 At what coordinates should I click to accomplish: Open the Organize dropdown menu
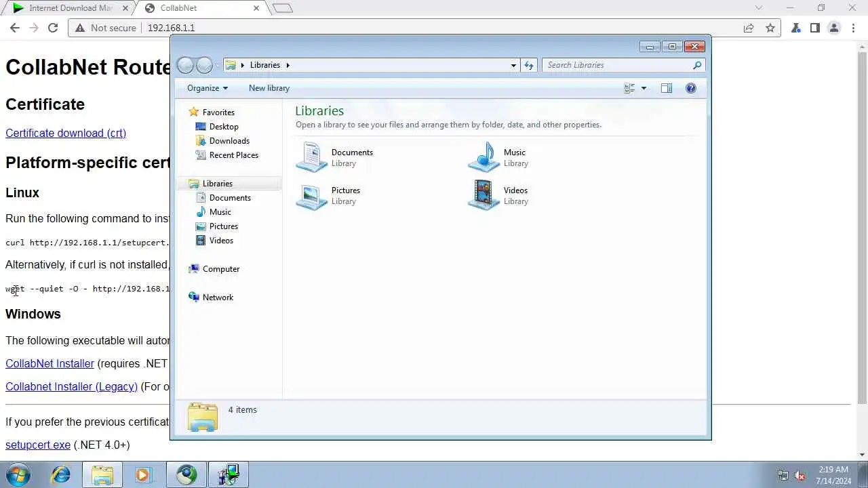(x=208, y=88)
